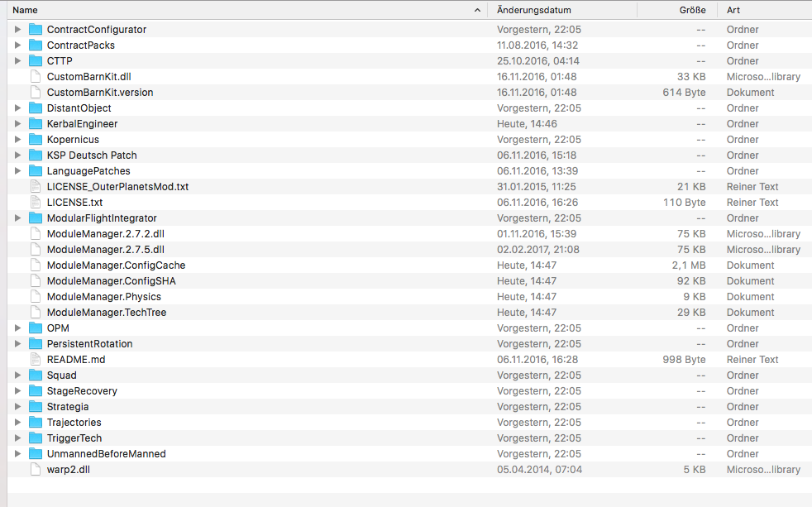Select the LICENSE_OuterPlanetsMod.txt file name
The height and width of the screenshot is (507, 812).
pos(117,186)
